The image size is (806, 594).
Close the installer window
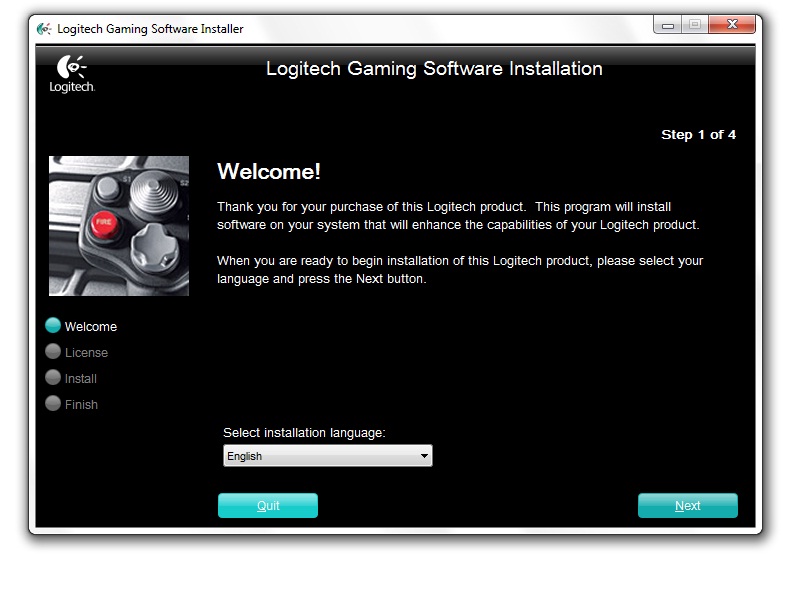point(732,24)
